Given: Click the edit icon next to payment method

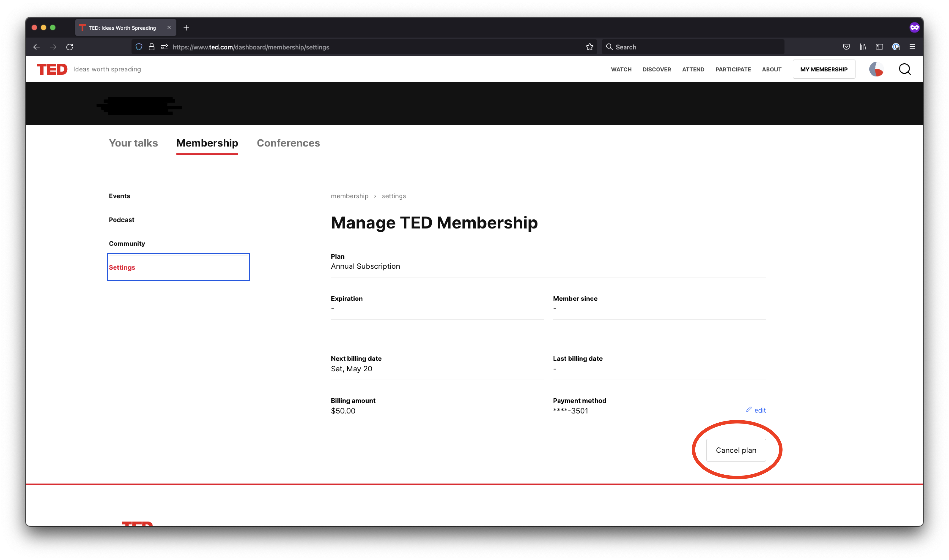Looking at the screenshot, I should point(748,409).
